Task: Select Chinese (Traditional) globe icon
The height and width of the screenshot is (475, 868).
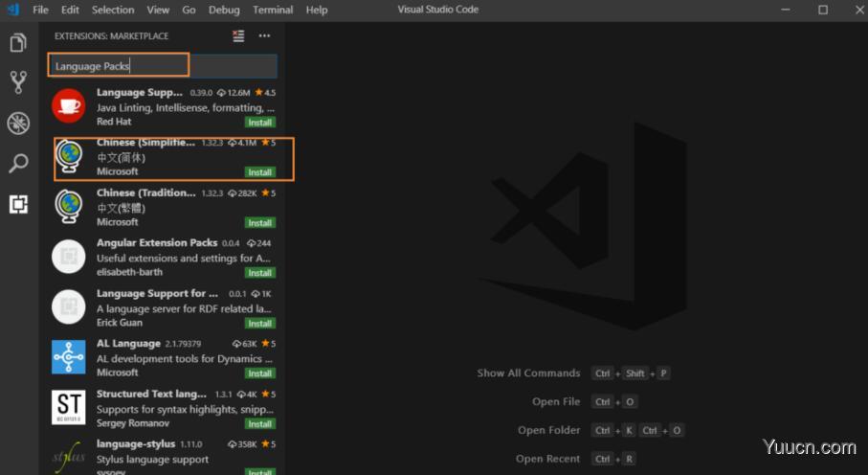Action: pos(69,206)
